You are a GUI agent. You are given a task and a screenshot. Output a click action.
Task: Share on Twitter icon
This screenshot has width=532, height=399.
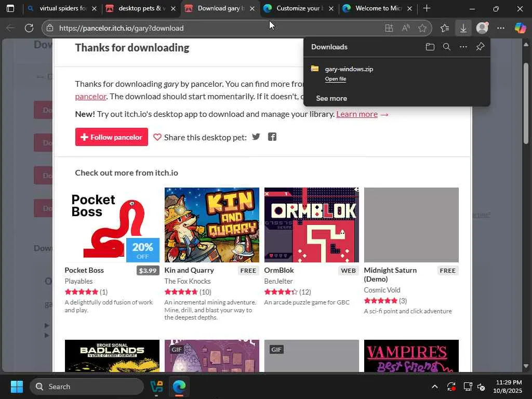tap(256, 137)
